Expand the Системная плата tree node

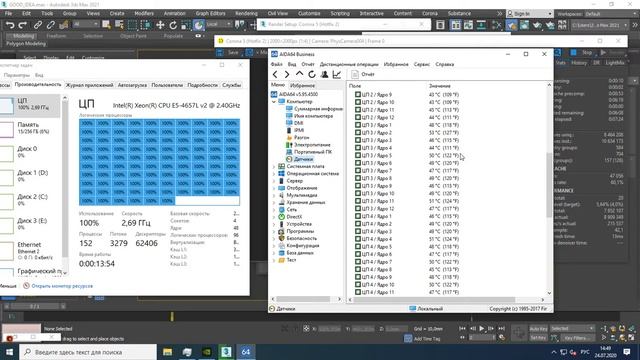click(274, 167)
